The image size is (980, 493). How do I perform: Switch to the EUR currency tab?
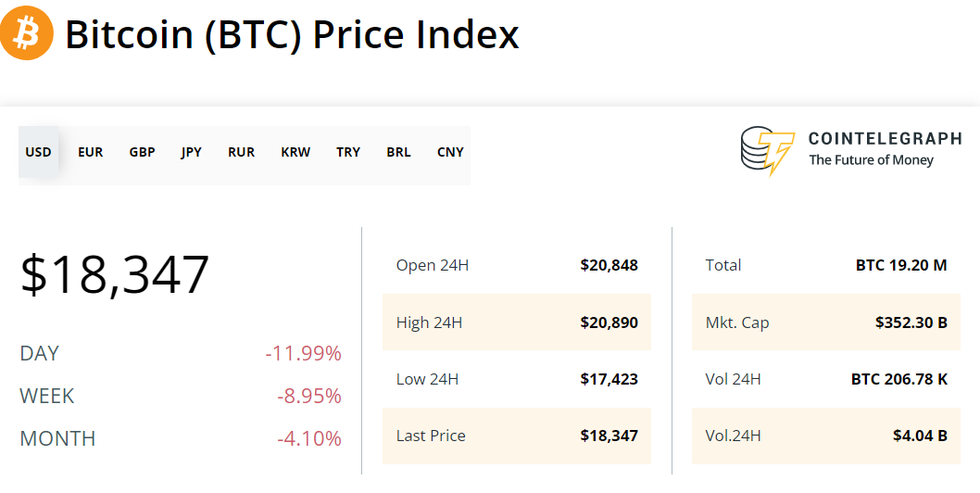coord(91,152)
